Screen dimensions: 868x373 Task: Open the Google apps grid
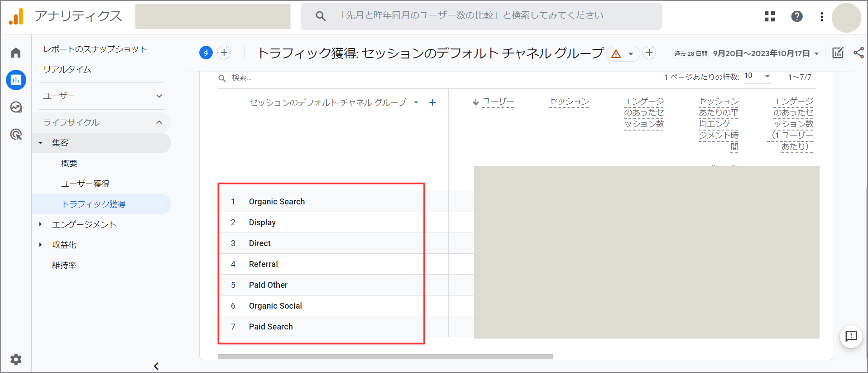coord(770,16)
